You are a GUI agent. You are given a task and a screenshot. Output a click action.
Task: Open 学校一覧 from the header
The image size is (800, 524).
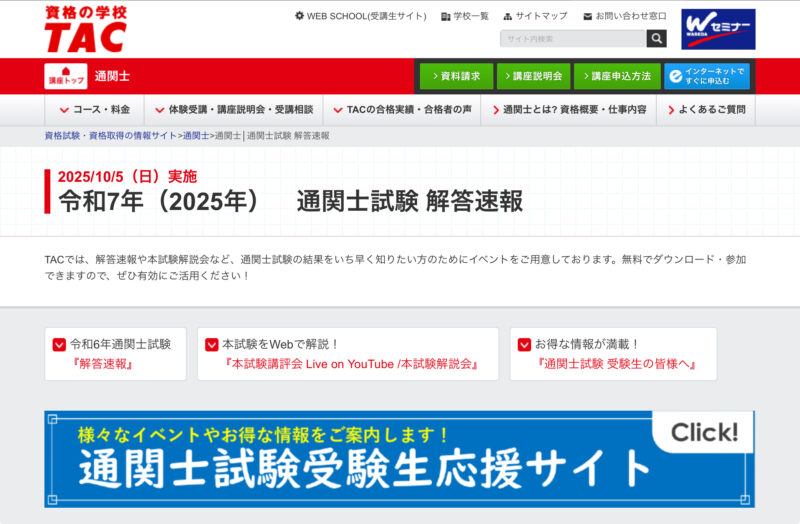coord(465,16)
